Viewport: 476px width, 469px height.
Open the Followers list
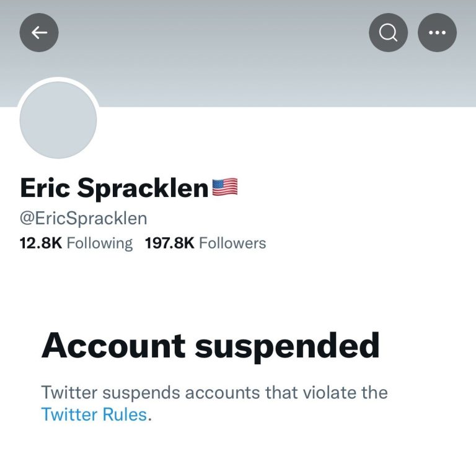[232, 243]
